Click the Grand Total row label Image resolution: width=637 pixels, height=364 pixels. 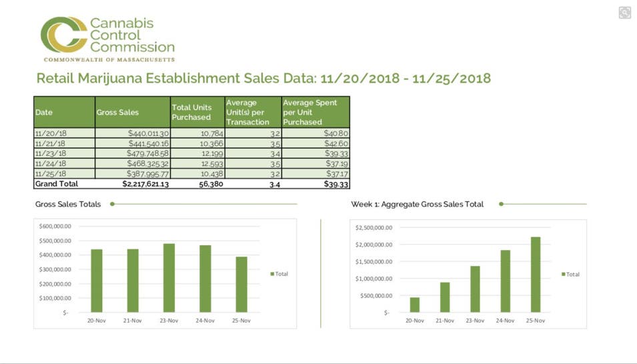[x=64, y=184]
